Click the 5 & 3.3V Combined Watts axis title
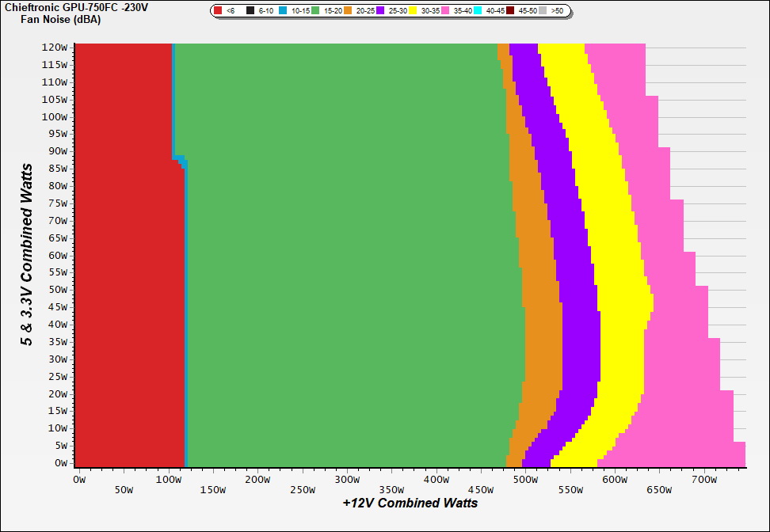770x532 pixels. (x=28, y=255)
